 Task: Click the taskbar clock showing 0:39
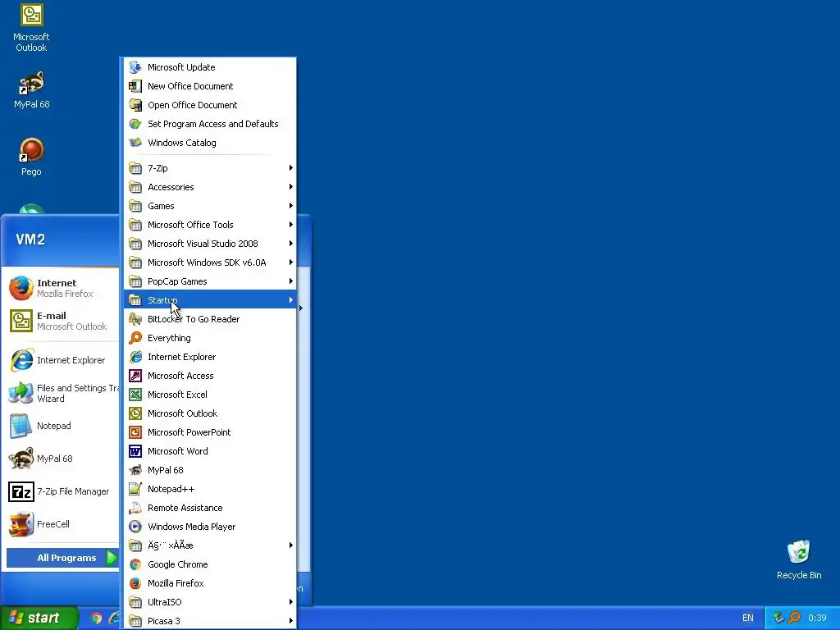pyautogui.click(x=818, y=618)
